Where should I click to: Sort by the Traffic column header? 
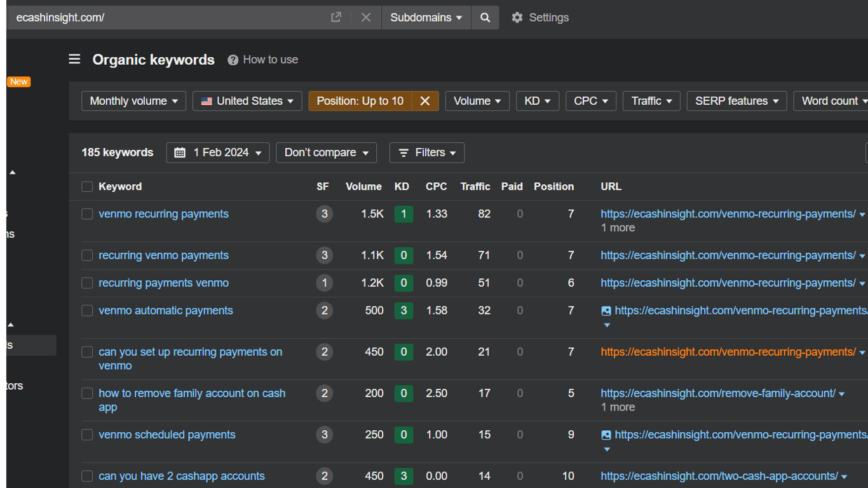(x=475, y=187)
